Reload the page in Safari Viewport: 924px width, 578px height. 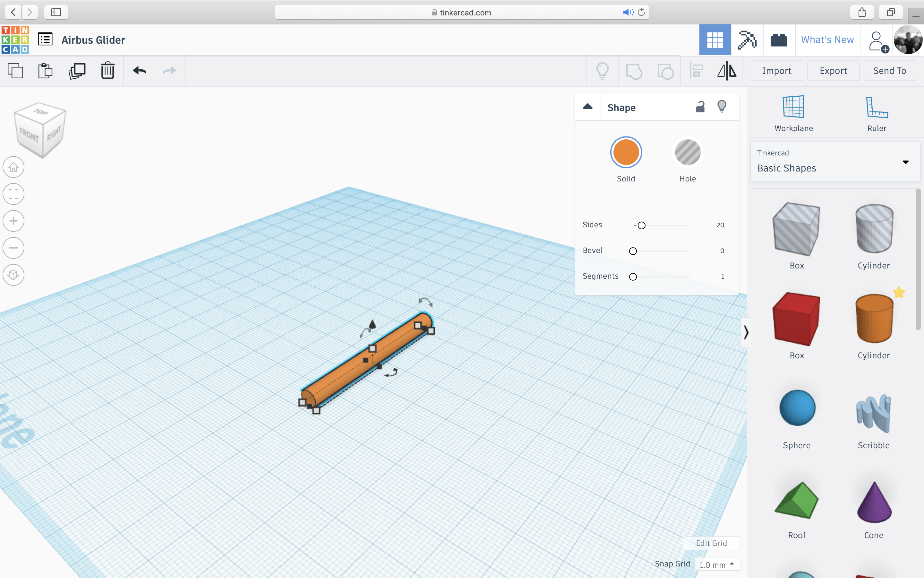tap(641, 12)
